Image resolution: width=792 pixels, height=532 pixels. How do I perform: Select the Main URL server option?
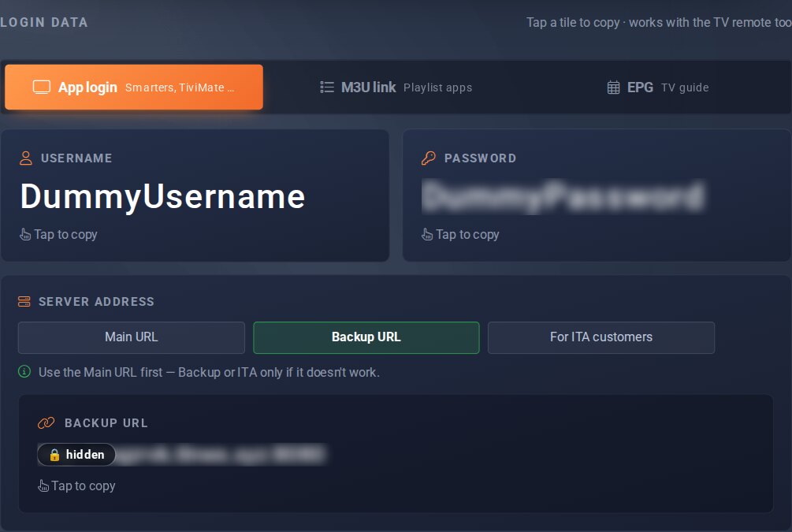132,337
